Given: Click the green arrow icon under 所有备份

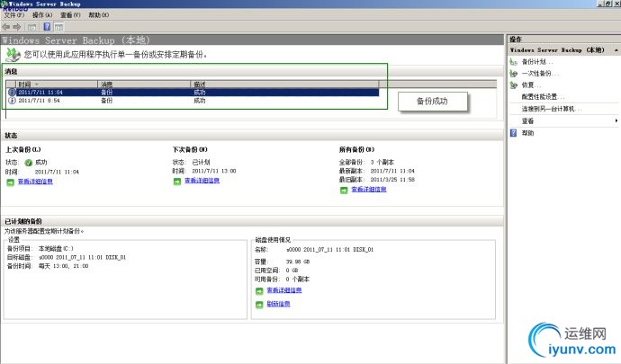Looking at the screenshot, I should coord(344,190).
